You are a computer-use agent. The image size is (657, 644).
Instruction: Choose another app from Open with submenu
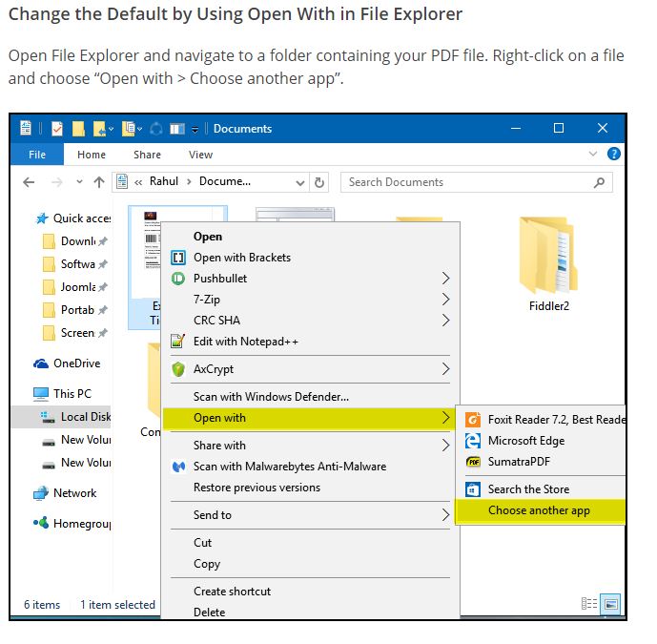[539, 510]
